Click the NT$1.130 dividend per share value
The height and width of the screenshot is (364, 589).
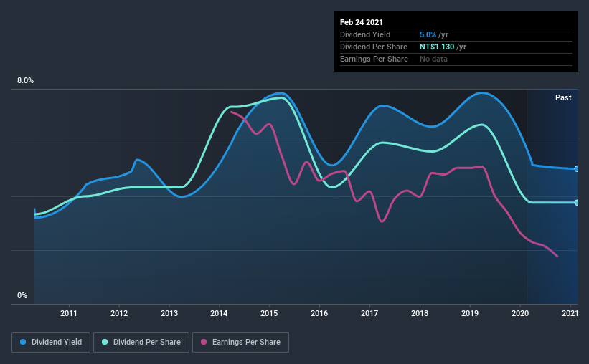pos(437,47)
